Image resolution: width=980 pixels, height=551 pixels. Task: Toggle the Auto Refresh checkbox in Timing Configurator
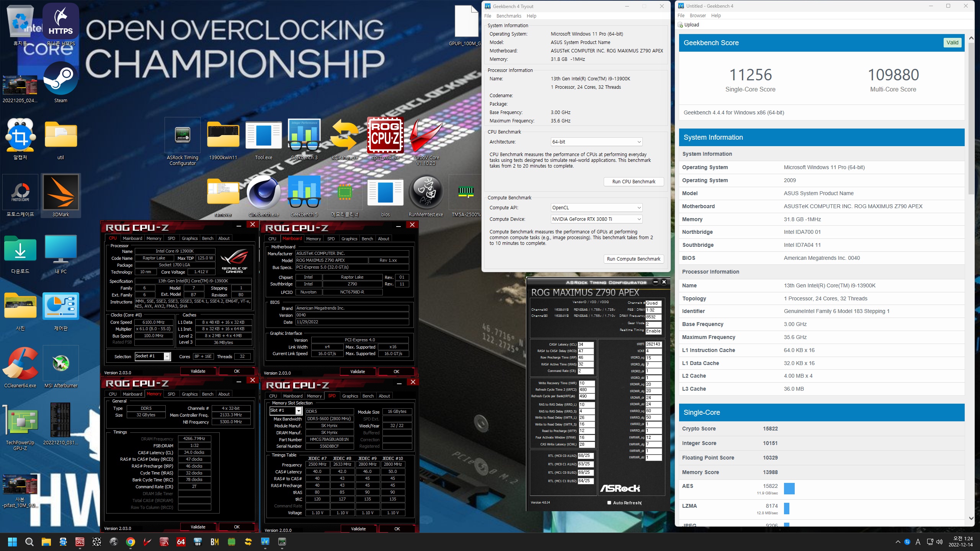(x=609, y=503)
